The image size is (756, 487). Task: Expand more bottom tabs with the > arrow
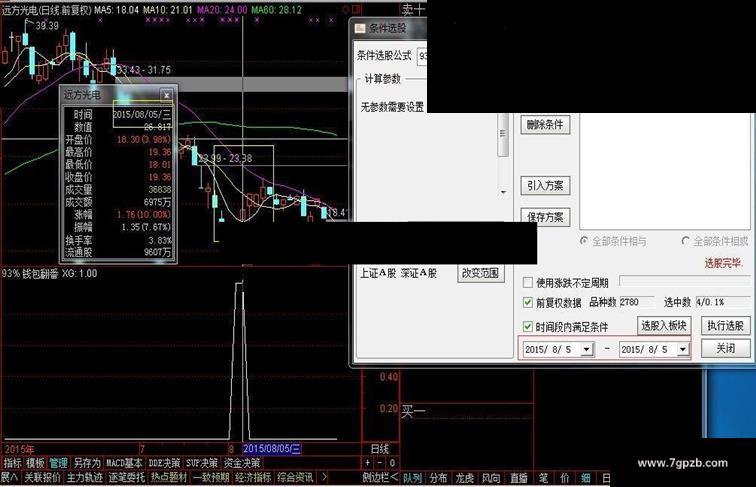[x=324, y=477]
